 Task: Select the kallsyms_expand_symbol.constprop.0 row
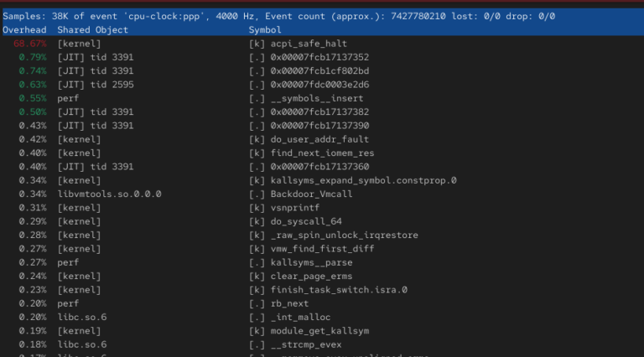363,180
